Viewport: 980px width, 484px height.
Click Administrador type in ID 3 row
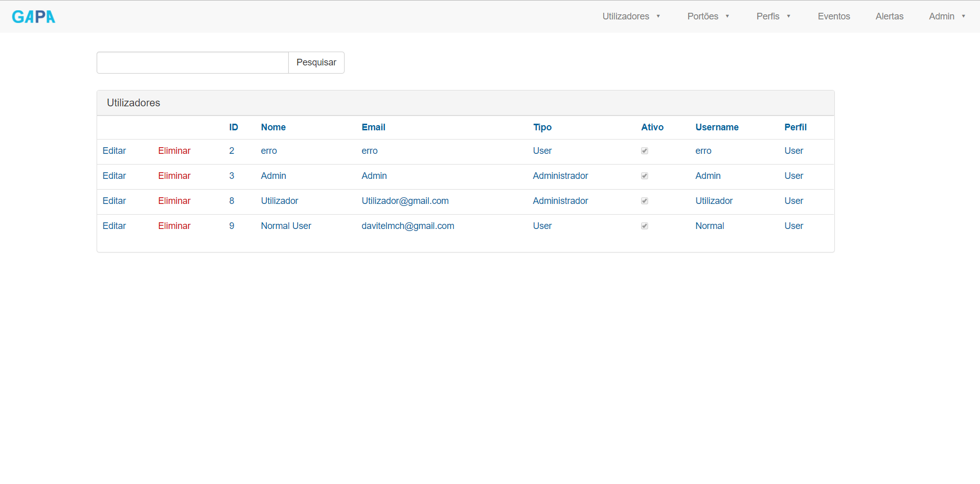click(x=560, y=176)
